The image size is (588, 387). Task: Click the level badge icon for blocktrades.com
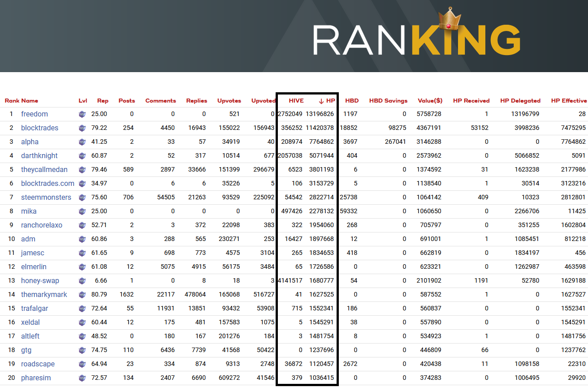click(82, 184)
